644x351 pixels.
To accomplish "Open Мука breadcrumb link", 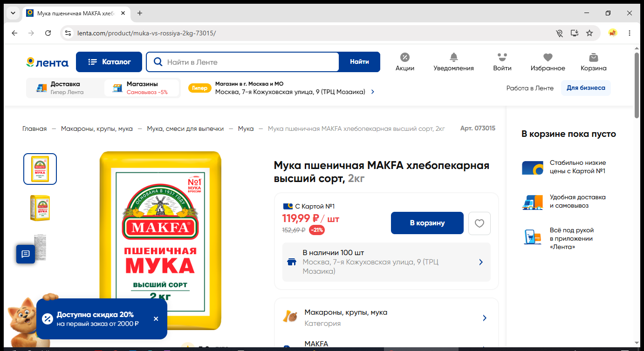I will [246, 128].
